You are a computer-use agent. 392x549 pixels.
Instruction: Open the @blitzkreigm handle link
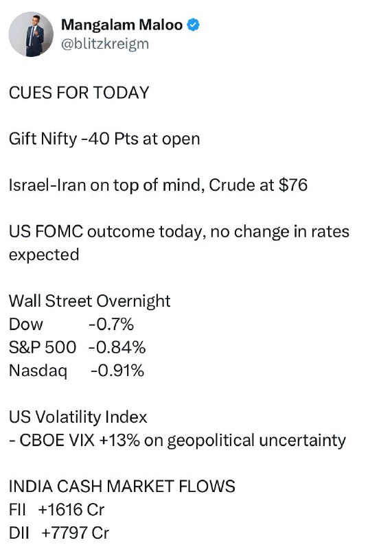(x=105, y=44)
